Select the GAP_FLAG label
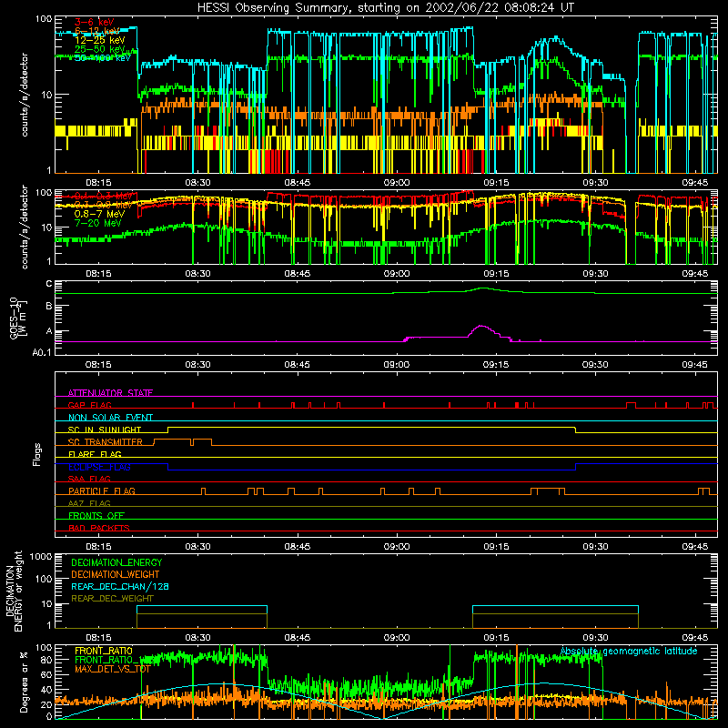This screenshot has width=728, height=728. click(x=89, y=405)
